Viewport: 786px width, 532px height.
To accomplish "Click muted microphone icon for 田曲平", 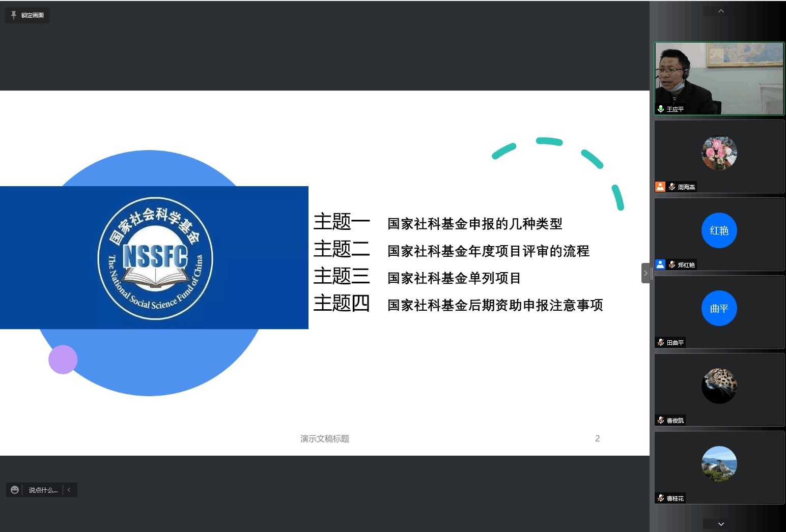I will (x=661, y=342).
